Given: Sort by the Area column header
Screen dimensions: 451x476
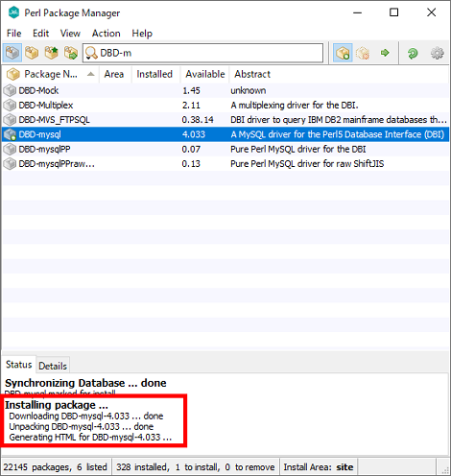Looking at the screenshot, I should tap(114, 74).
